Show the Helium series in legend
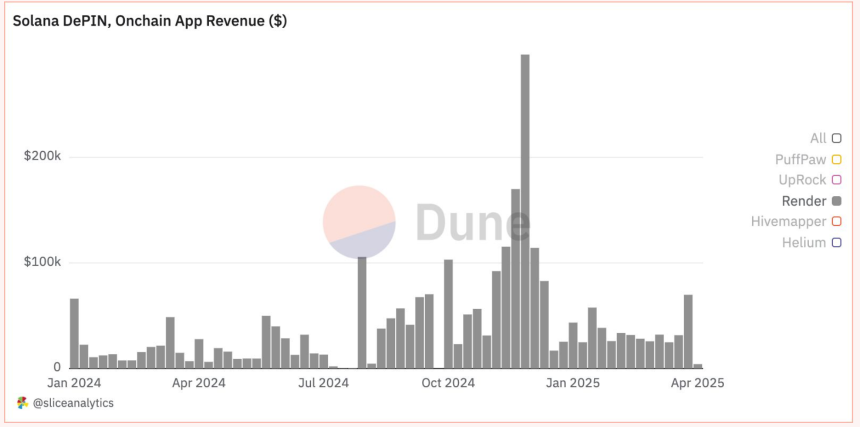This screenshot has height=427, width=860. coord(836,242)
